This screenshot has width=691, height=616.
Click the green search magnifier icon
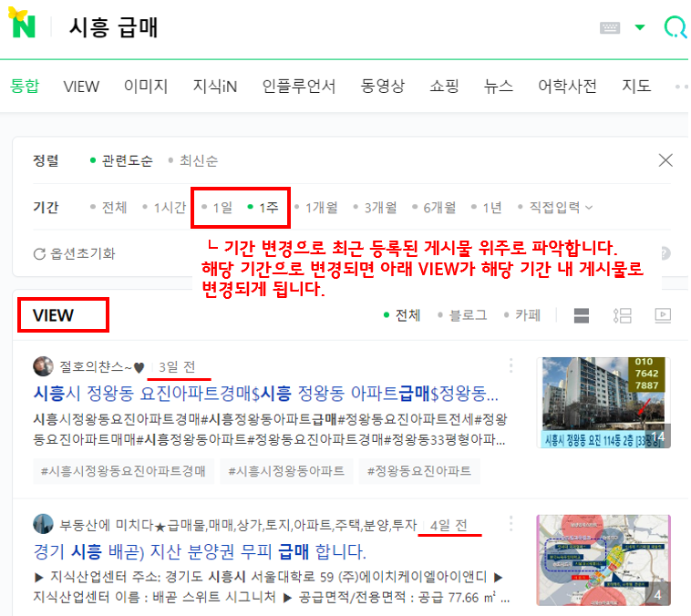(x=676, y=27)
